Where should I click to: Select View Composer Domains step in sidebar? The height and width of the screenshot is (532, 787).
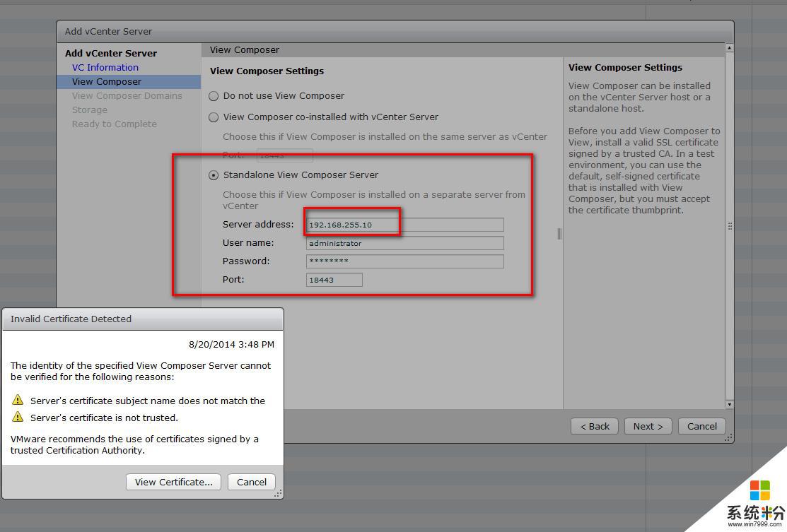click(x=127, y=96)
